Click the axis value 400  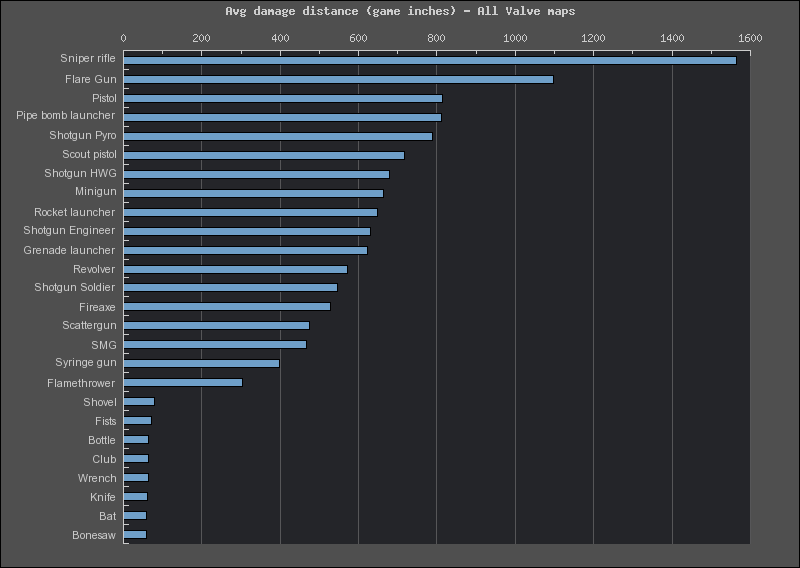coord(280,38)
